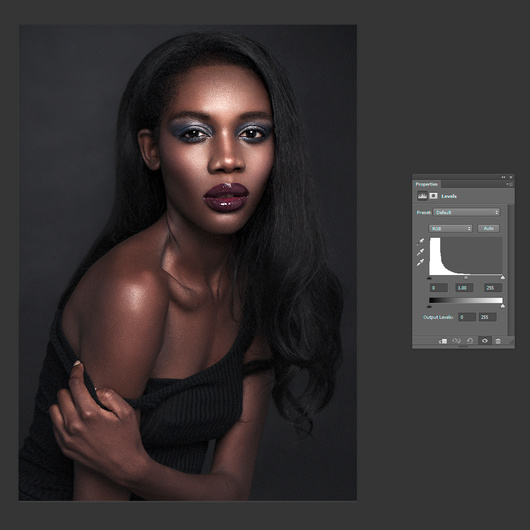Viewport: 530px width, 530px height.
Task: Click the output levels gradient bar
Action: point(466,300)
